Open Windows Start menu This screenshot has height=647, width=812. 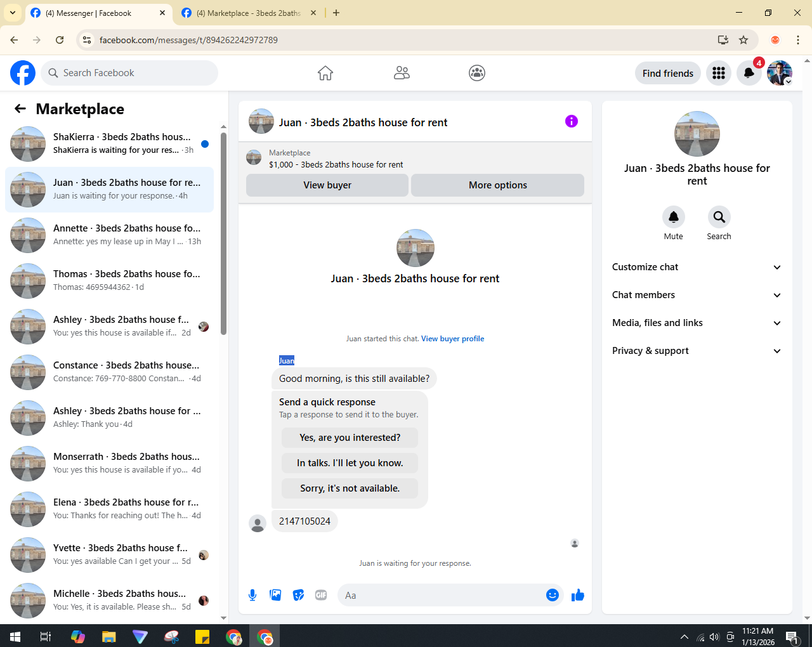[15, 636]
